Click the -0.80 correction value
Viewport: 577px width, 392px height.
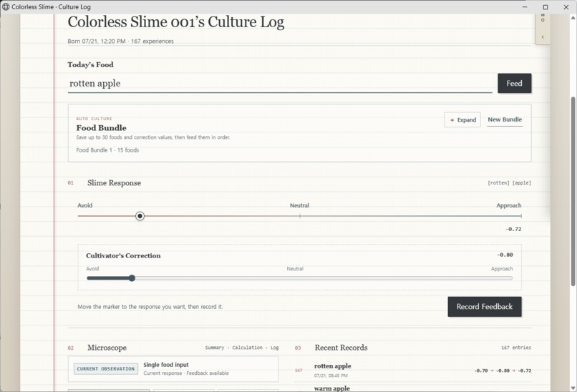click(505, 255)
